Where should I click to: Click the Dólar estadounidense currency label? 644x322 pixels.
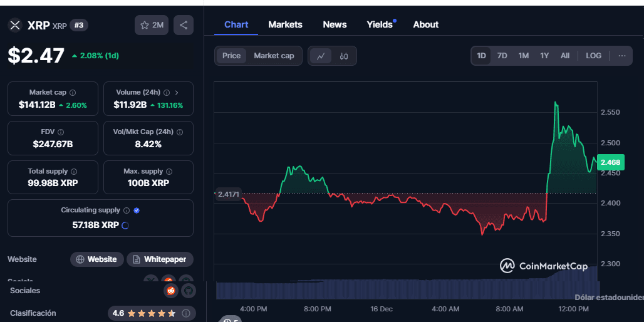click(609, 298)
